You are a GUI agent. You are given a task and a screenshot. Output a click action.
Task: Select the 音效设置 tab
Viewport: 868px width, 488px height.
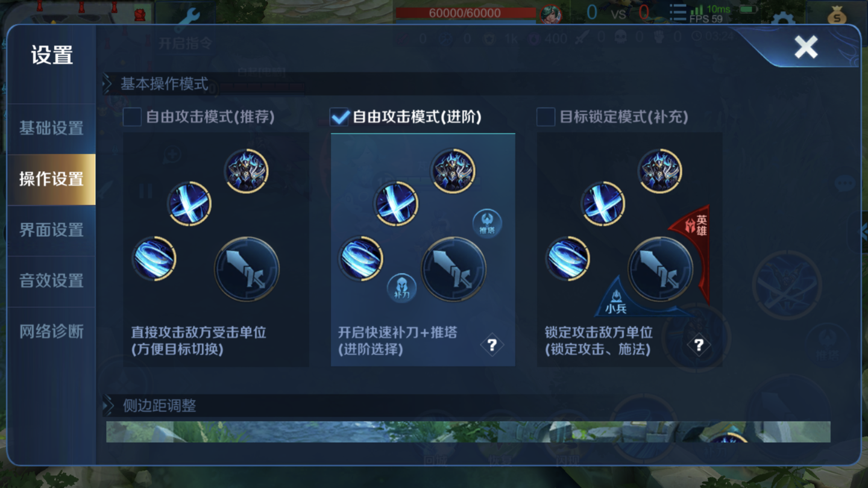[x=51, y=281]
